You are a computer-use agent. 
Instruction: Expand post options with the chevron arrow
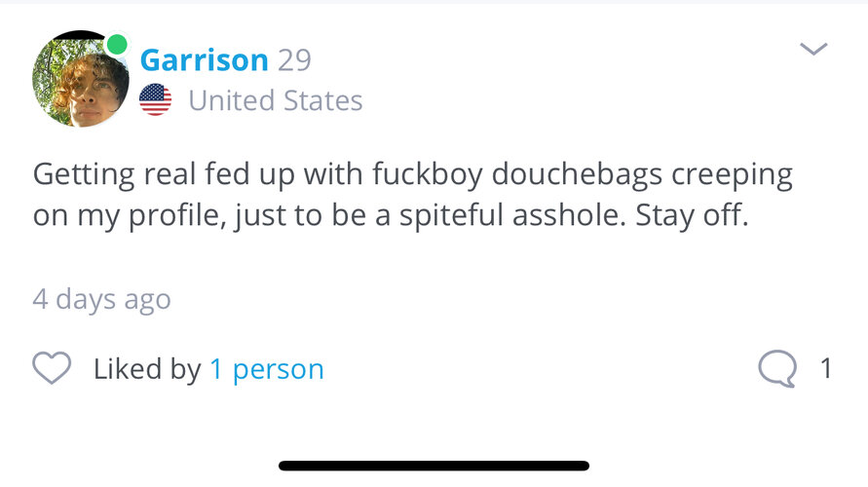click(813, 49)
